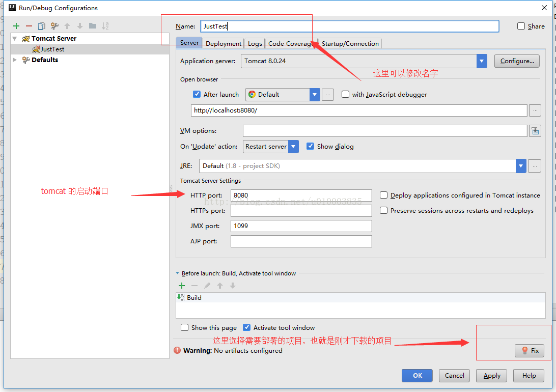
Task: Open Help button
Action: [x=529, y=376]
